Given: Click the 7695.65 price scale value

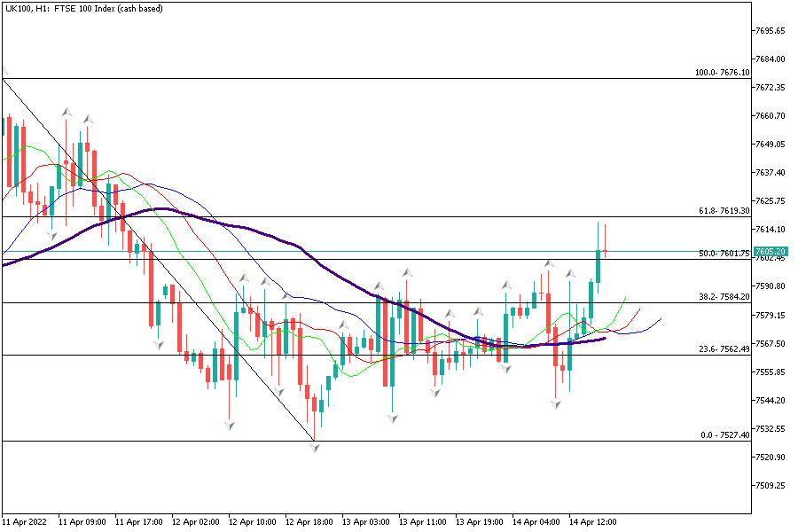Looking at the screenshot, I should tap(771, 31).
